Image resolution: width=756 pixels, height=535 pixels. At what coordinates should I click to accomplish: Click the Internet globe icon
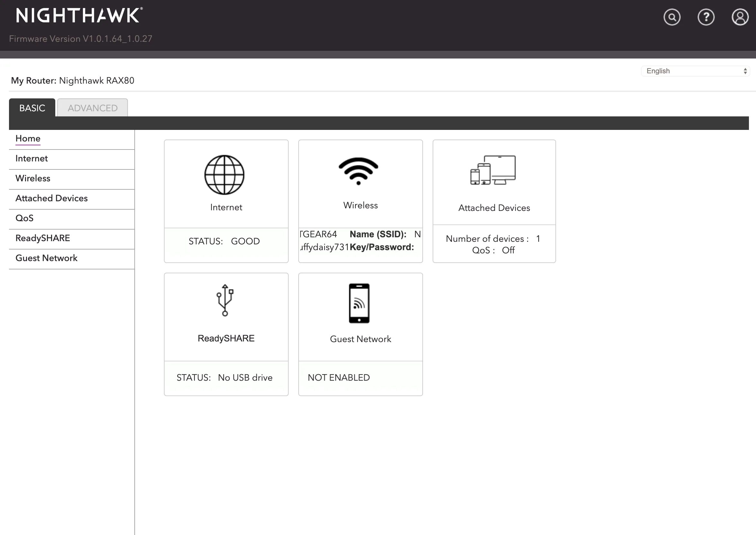224,175
